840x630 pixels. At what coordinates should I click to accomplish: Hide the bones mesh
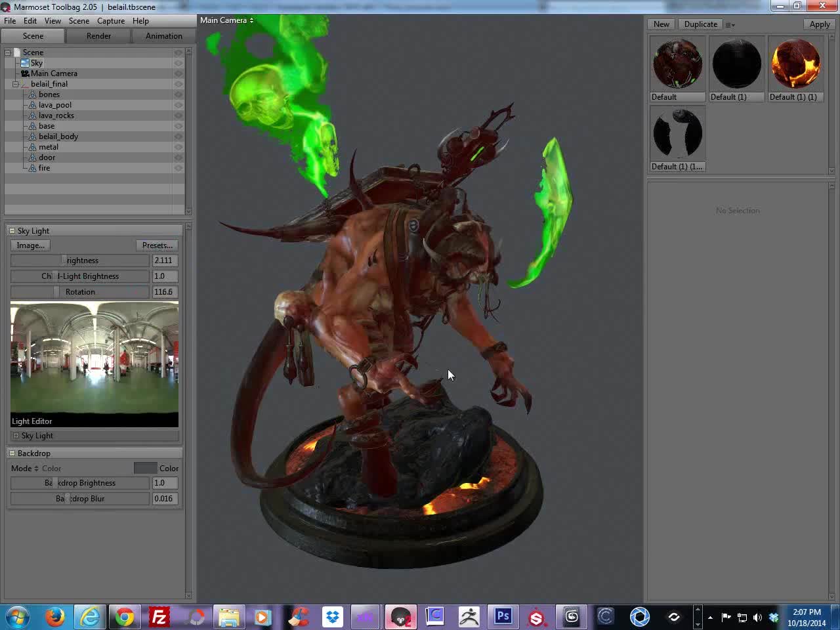tap(178, 94)
